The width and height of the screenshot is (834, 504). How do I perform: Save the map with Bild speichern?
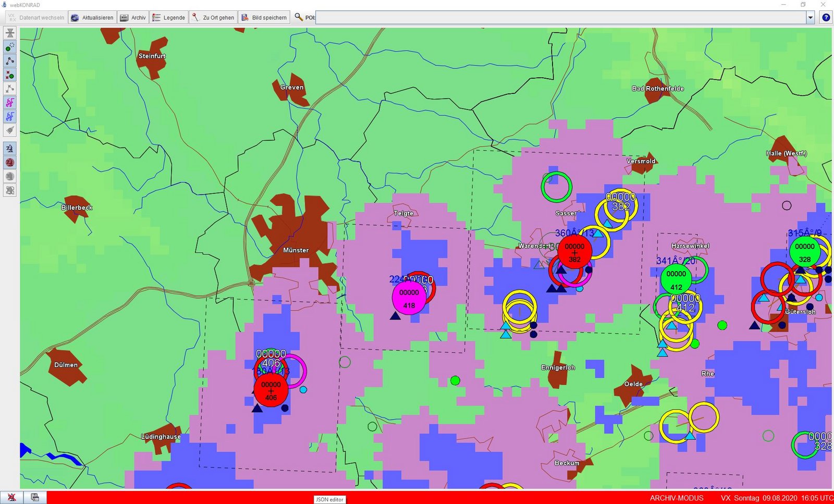(264, 18)
